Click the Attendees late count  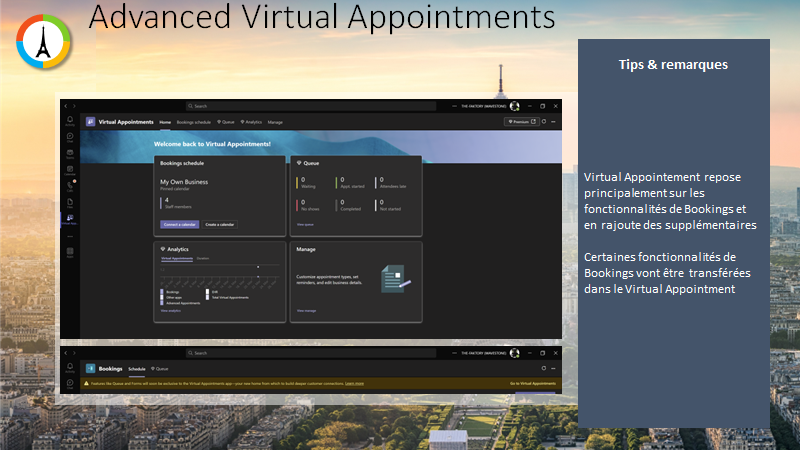[x=382, y=180]
